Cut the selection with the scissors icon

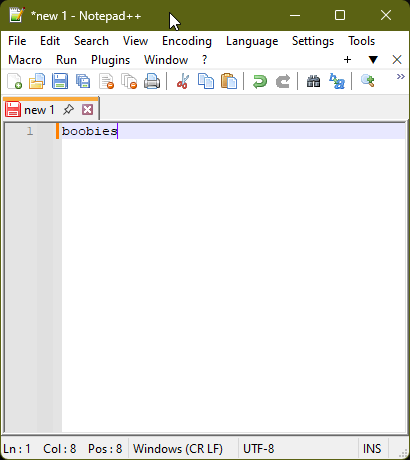(183, 81)
